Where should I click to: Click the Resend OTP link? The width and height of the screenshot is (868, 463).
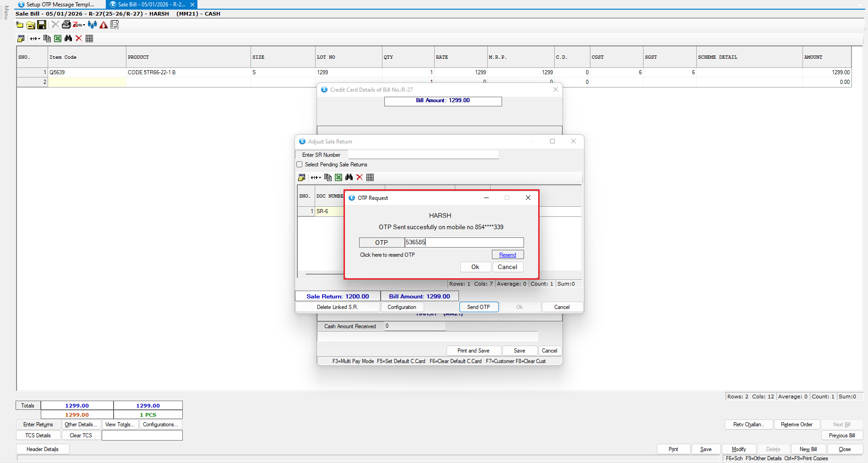[x=508, y=255]
